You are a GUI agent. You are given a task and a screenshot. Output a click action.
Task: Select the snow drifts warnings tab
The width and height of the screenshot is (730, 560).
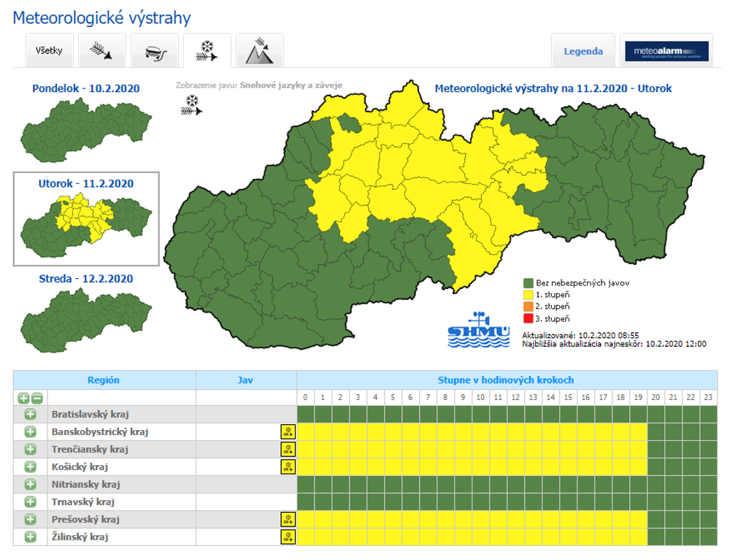[207, 51]
